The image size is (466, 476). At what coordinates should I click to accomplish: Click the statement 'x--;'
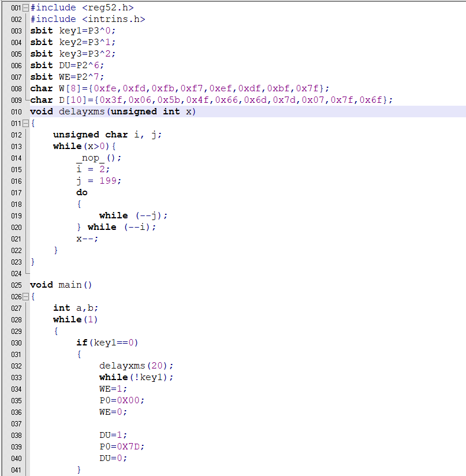(x=87, y=239)
